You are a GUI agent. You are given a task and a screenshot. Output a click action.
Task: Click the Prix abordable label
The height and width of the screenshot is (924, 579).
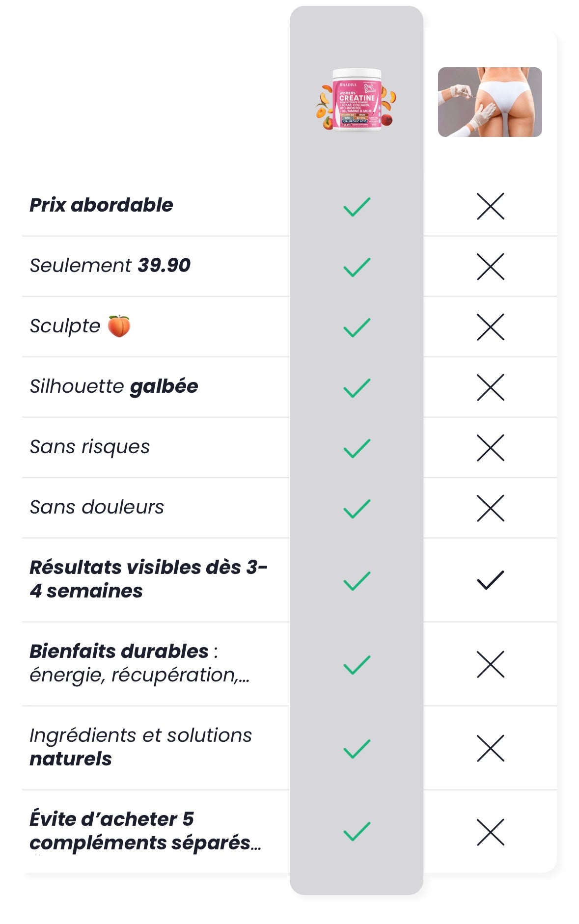tap(101, 205)
